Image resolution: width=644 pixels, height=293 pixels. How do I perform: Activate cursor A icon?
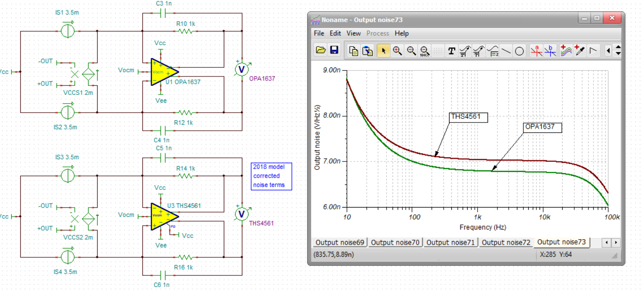click(x=536, y=51)
